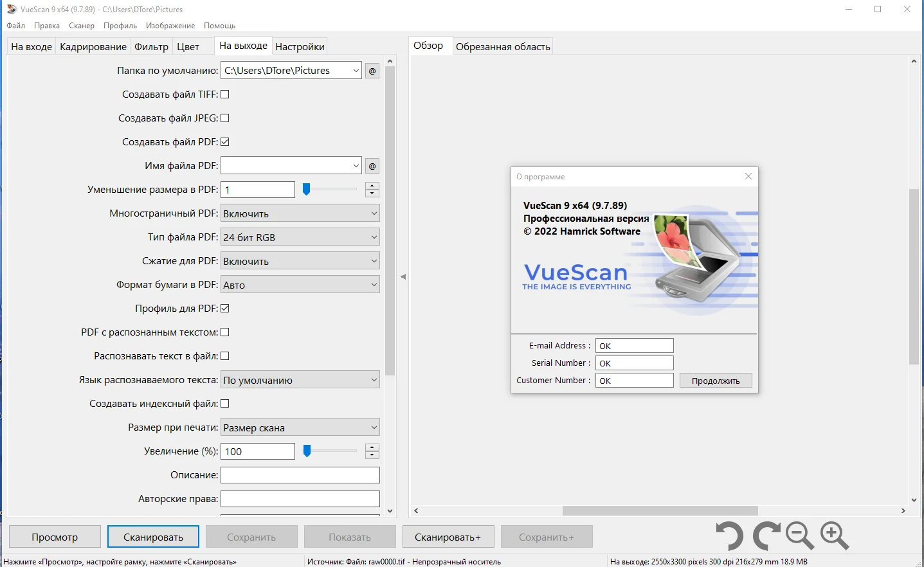924x567 pixels.
Task: Click the @ button next to PDF file name
Action: 372,166
